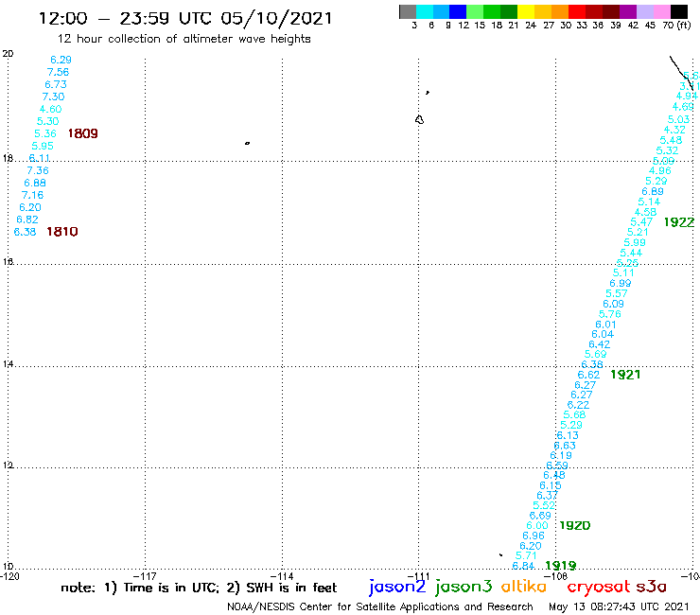Click wave height value 6.38

click(x=25, y=232)
